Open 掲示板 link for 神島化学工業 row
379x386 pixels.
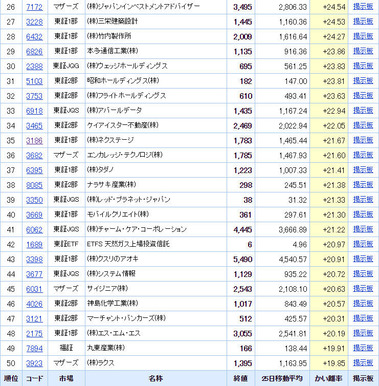(363, 303)
